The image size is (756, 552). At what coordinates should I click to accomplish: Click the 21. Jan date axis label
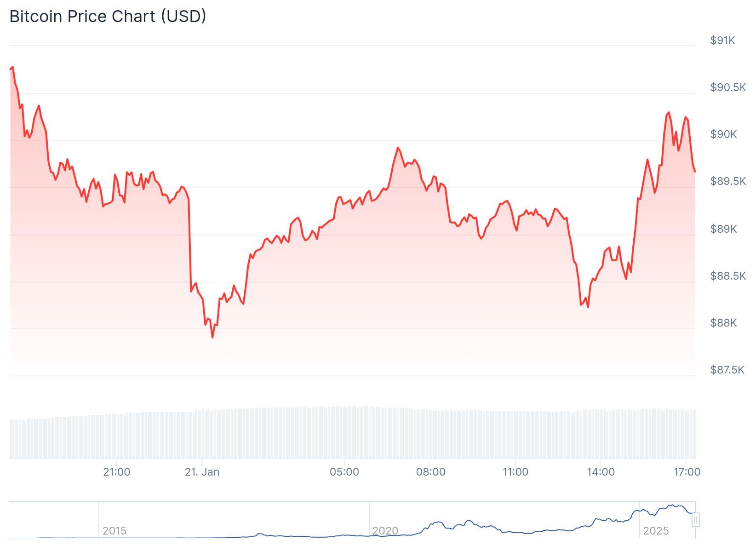click(202, 472)
